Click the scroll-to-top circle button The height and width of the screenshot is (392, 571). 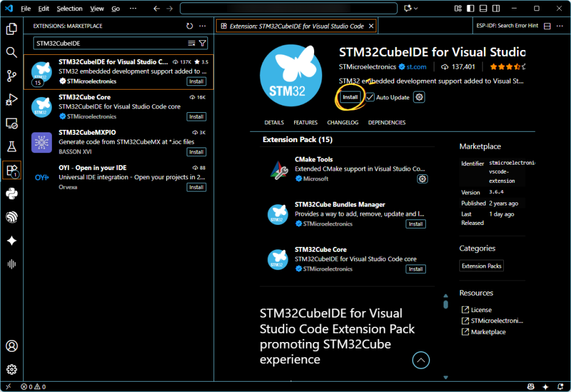pyautogui.click(x=420, y=360)
